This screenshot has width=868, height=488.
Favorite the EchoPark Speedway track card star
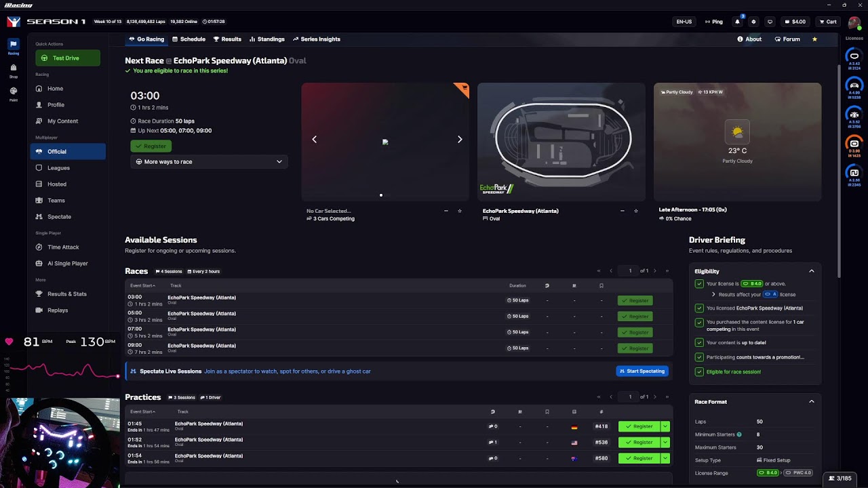[635, 211]
